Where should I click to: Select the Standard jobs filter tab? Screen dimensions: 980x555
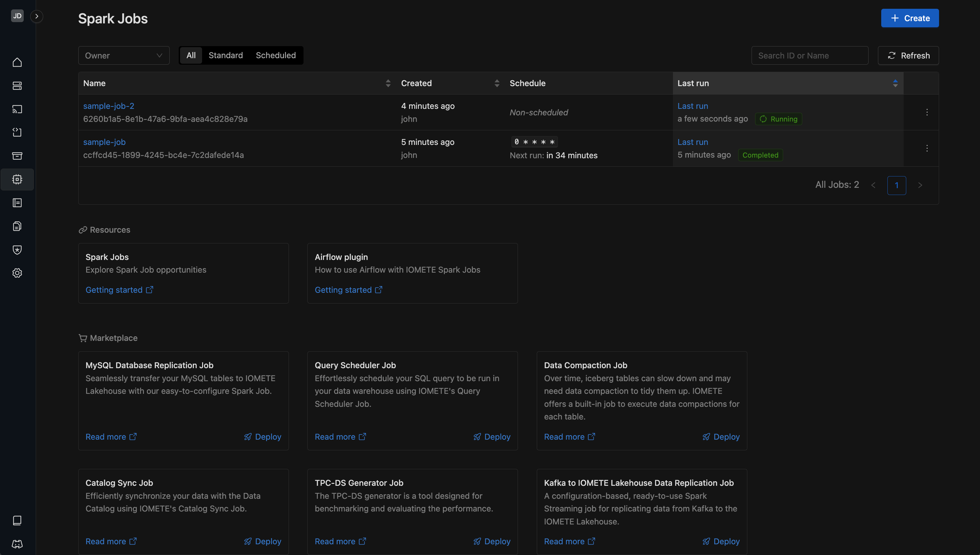[226, 55]
